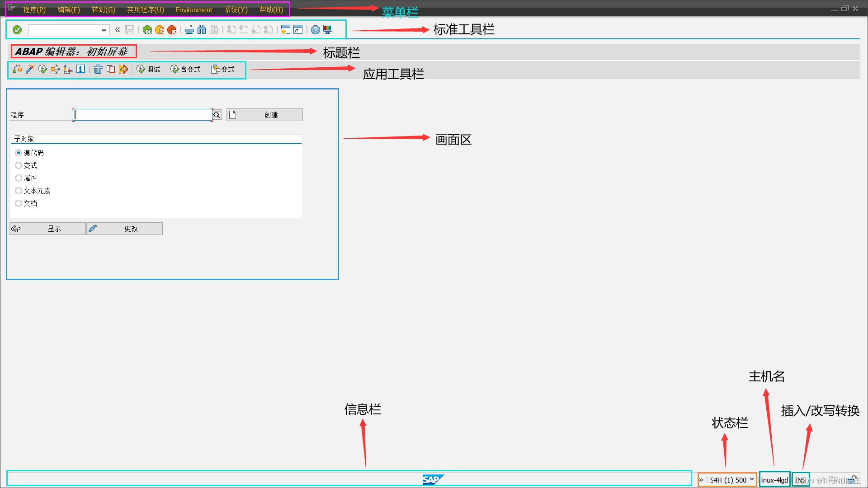Click the Save icon on standard toolbar
Image resolution: width=868 pixels, height=488 pixels.
click(130, 29)
